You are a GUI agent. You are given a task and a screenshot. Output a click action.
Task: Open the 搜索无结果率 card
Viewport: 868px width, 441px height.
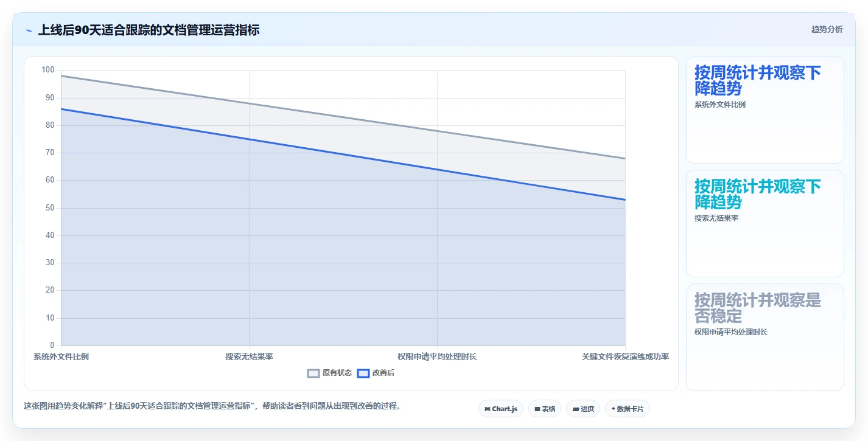click(765, 224)
